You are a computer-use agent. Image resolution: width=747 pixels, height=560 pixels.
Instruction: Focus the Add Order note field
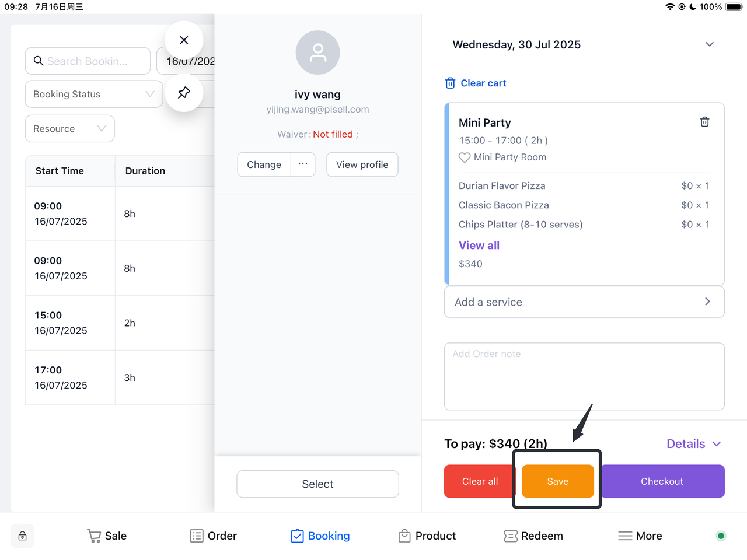click(584, 376)
